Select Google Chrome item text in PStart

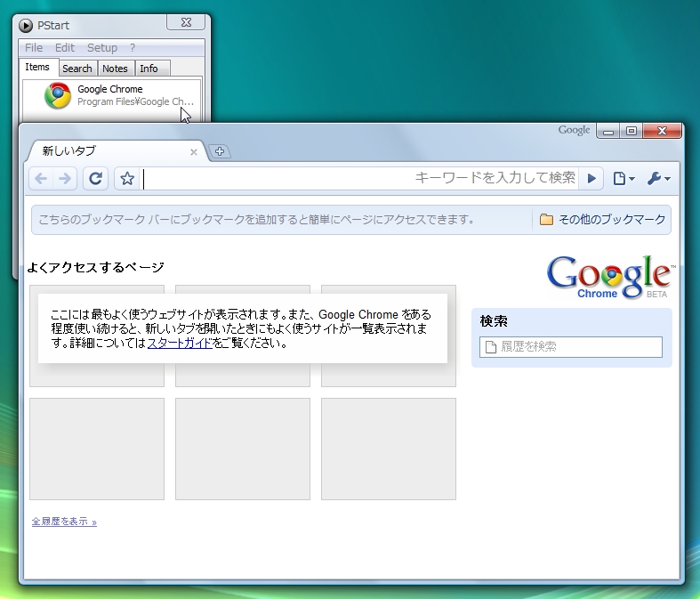tap(109, 89)
